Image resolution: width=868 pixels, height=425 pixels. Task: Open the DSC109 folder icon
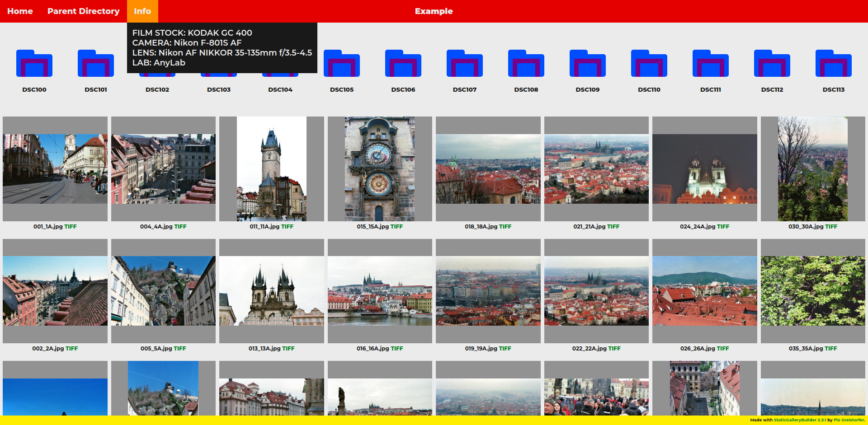(588, 64)
